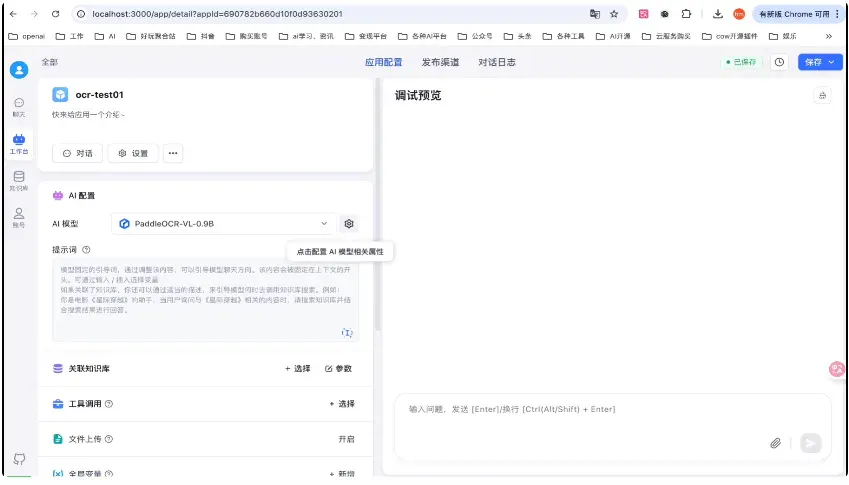
Task: Open the 云服务购买 bookmark folder
Action: [x=666, y=36]
